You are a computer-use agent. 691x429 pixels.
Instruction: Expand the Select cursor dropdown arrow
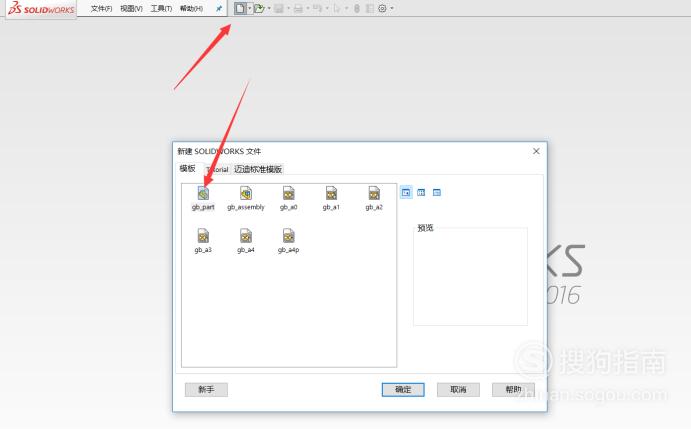[x=346, y=8]
